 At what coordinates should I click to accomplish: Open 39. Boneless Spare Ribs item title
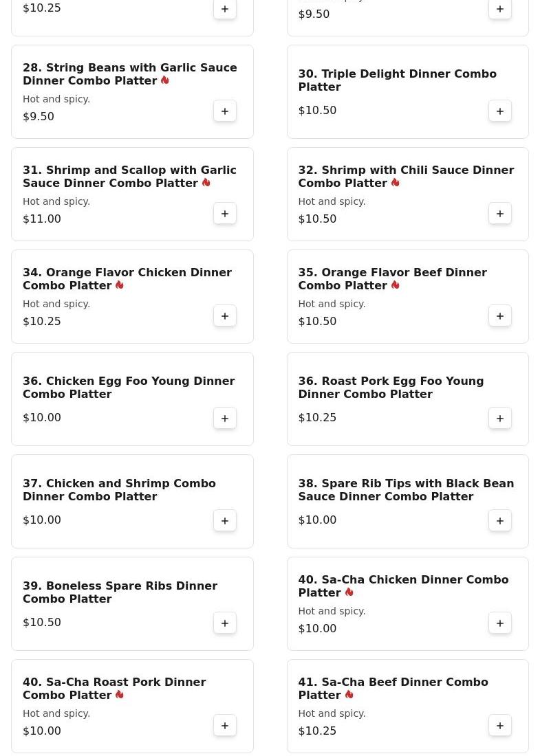(120, 592)
